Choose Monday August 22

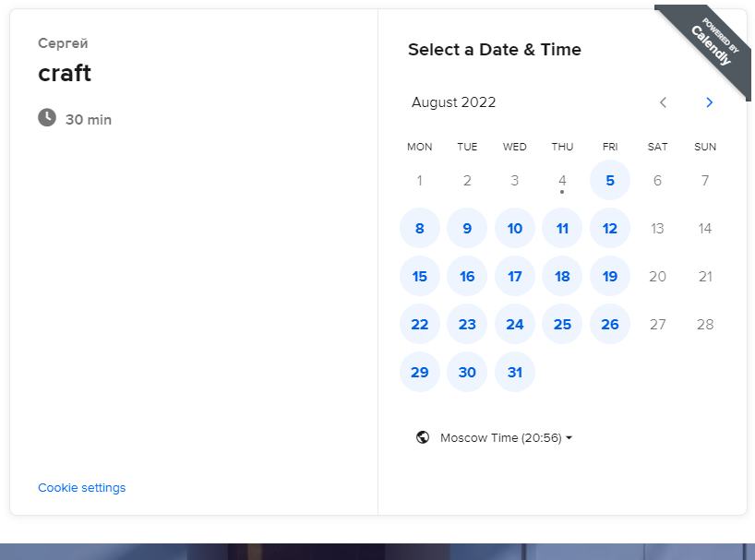[x=419, y=324]
